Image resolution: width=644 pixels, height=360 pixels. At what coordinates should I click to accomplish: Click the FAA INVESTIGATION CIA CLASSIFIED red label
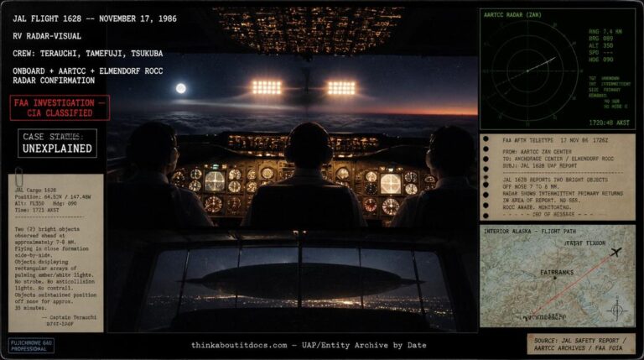click(60, 107)
